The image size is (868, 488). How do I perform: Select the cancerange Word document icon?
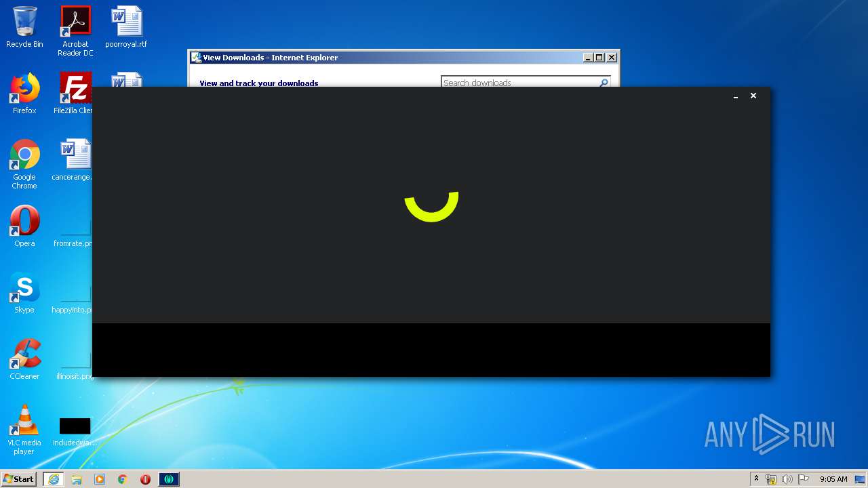pos(73,160)
